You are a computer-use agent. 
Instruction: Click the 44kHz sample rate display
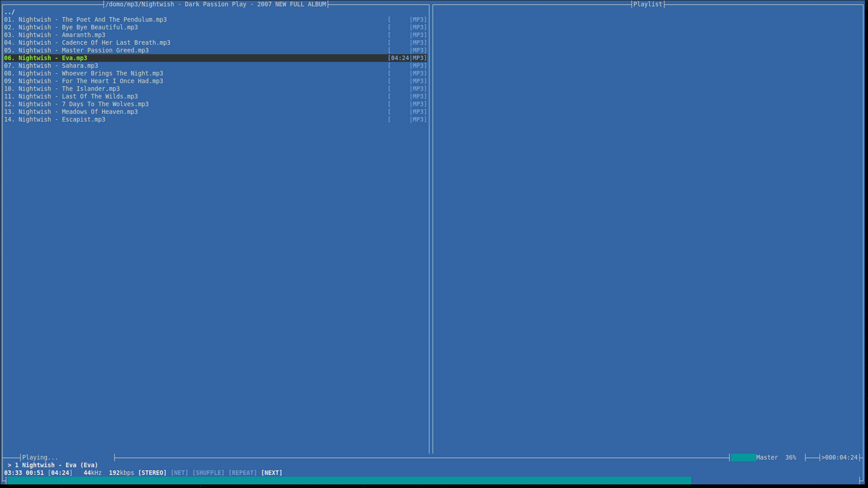(x=93, y=473)
